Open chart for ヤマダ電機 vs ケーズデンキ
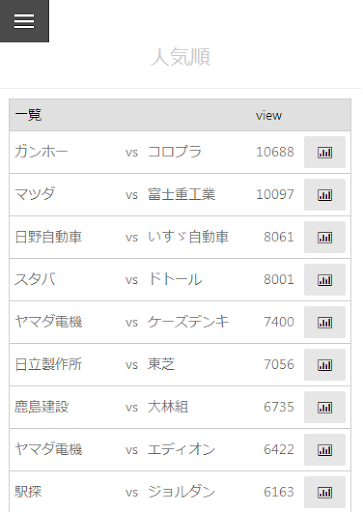 (324, 322)
